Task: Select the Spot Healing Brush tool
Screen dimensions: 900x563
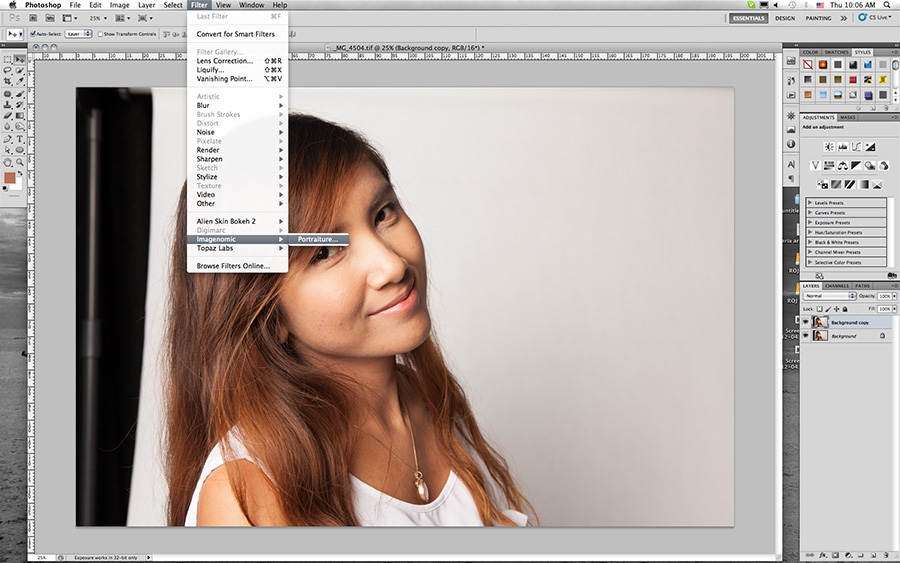Action: coord(7,94)
